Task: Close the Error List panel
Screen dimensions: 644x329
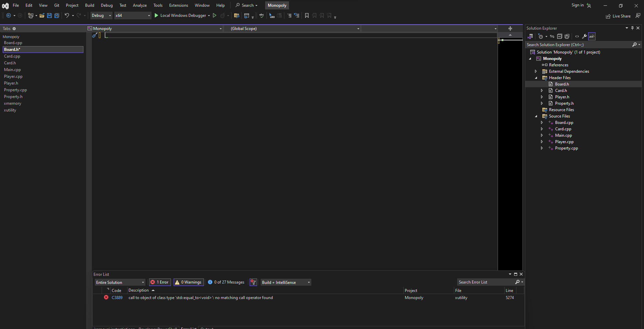Action: pyautogui.click(x=521, y=274)
